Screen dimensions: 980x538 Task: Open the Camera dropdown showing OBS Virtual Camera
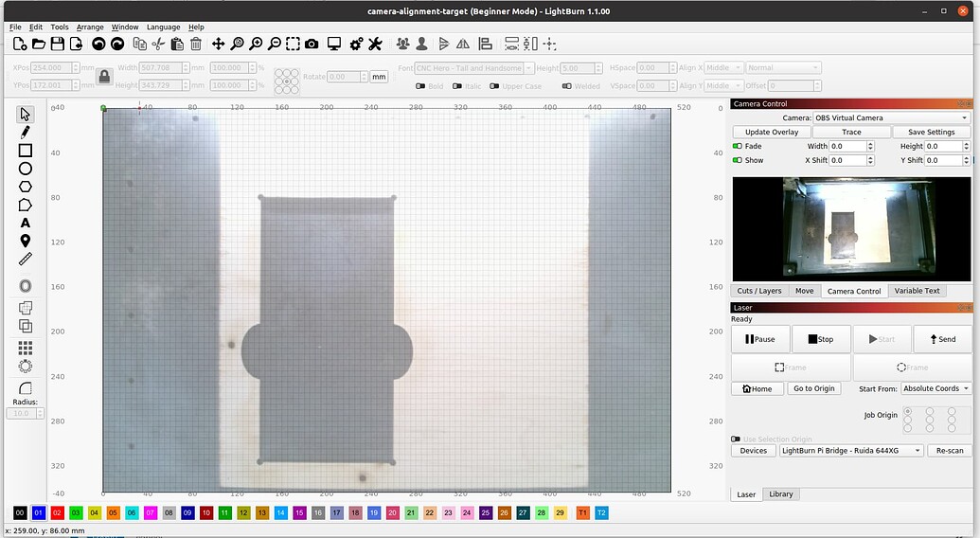coord(891,117)
